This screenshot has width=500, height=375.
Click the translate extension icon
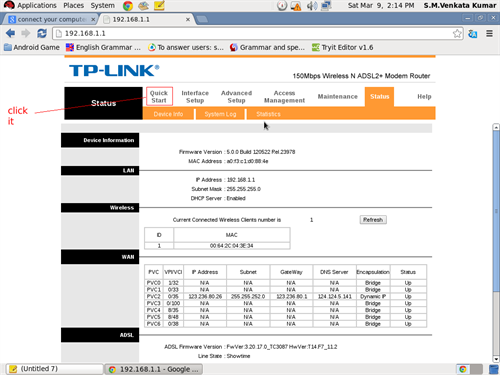(473, 34)
